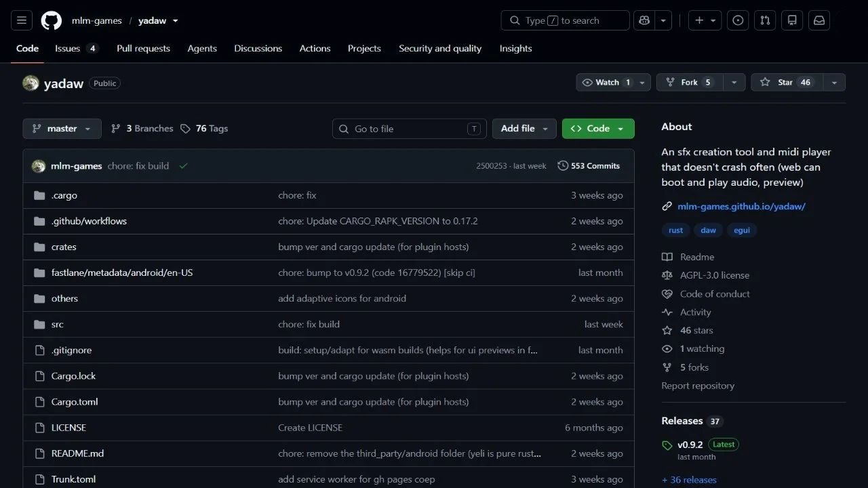Star the yadaw repository
The image size is (868, 488).
tap(787, 82)
